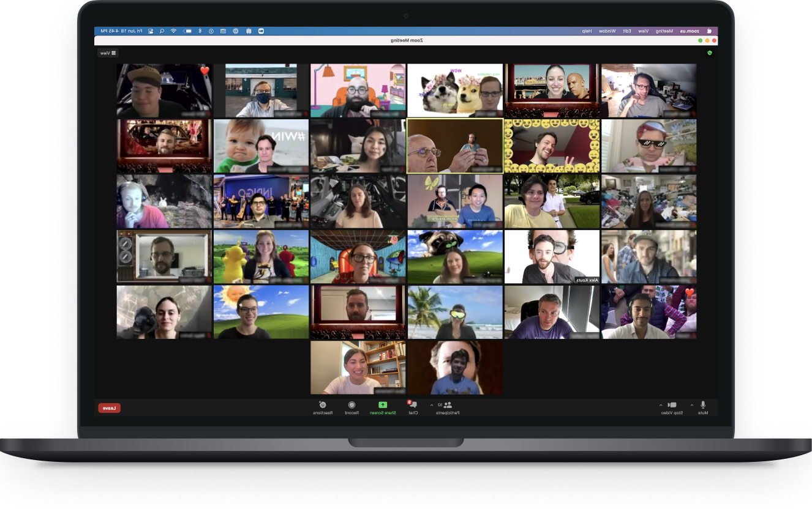The image size is (812, 509).
Task: Select the Alex Kouts video tile
Action: 552,257
